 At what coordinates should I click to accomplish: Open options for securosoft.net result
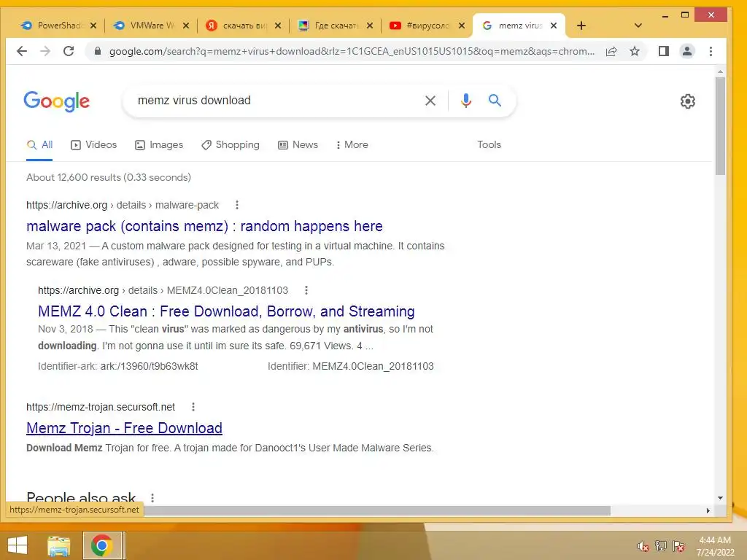(193, 407)
